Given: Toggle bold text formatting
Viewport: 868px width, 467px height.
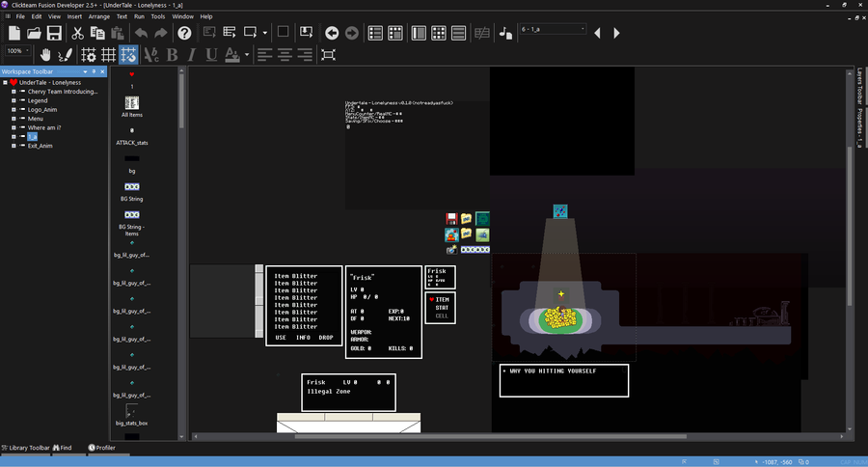Looking at the screenshot, I should (173, 55).
